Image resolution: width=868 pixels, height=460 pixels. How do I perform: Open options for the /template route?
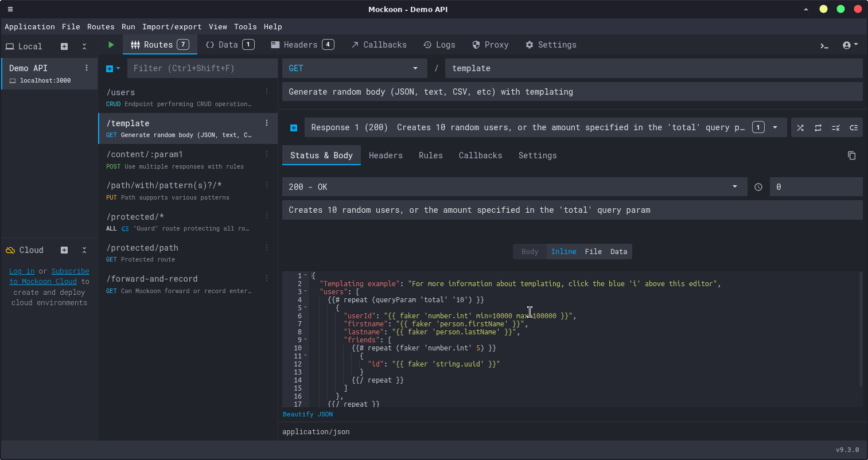pyautogui.click(x=266, y=123)
